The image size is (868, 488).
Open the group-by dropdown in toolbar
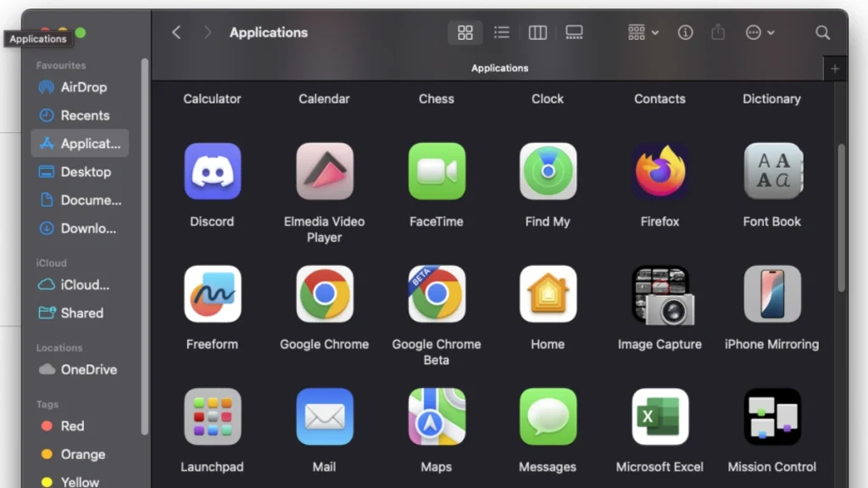pos(643,32)
